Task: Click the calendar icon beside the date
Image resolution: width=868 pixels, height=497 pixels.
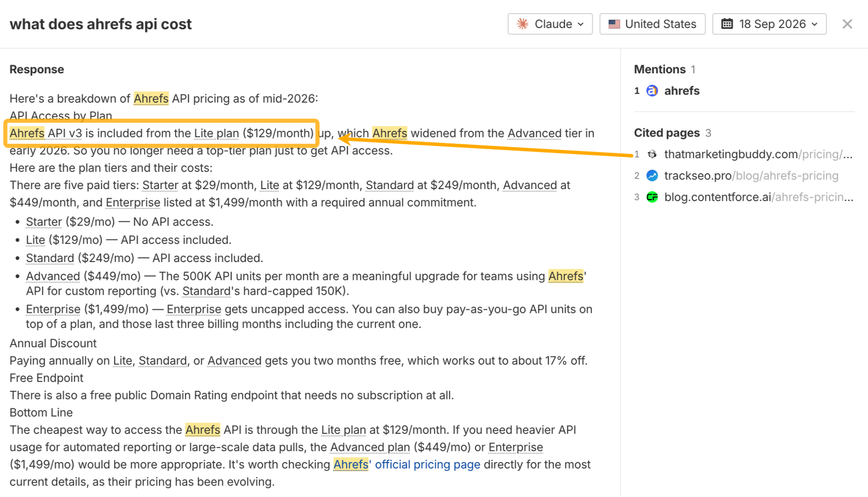Action: pyautogui.click(x=727, y=24)
